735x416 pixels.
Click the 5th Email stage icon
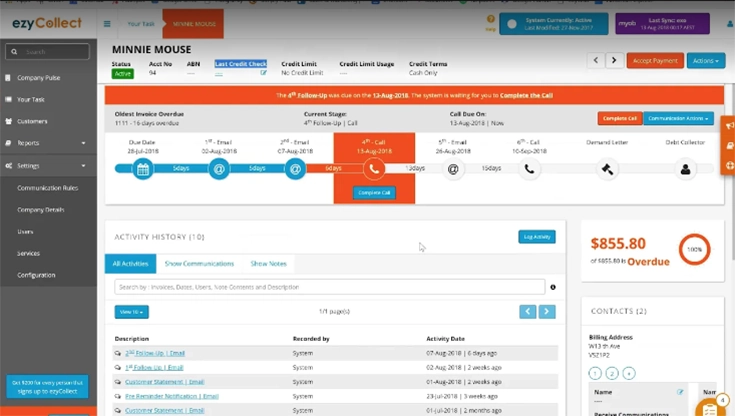pos(453,169)
